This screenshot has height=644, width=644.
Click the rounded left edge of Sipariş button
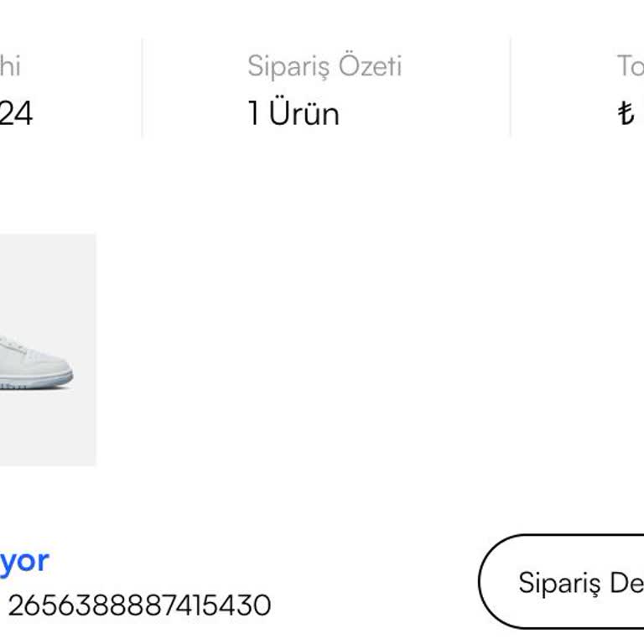(485, 582)
